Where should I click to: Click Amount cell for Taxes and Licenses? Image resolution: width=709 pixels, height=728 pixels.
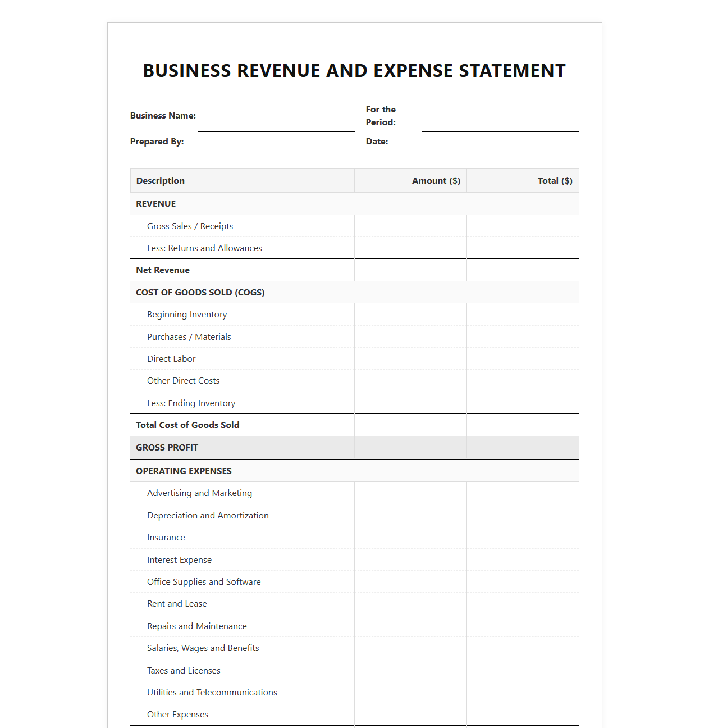tap(410, 671)
